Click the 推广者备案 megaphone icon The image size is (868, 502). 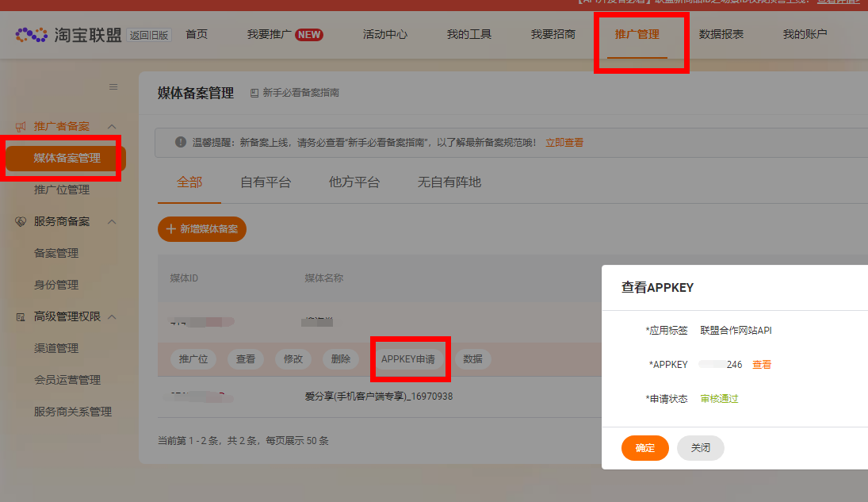[21, 127]
